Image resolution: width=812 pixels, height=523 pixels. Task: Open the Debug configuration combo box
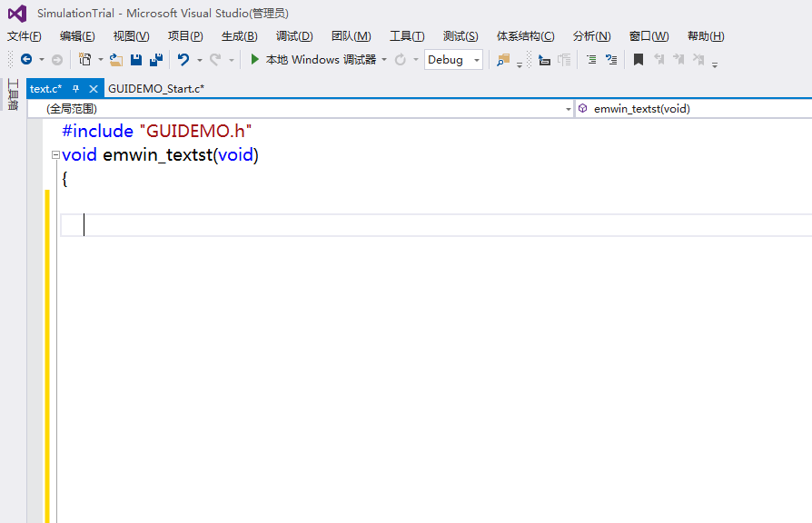(453, 60)
